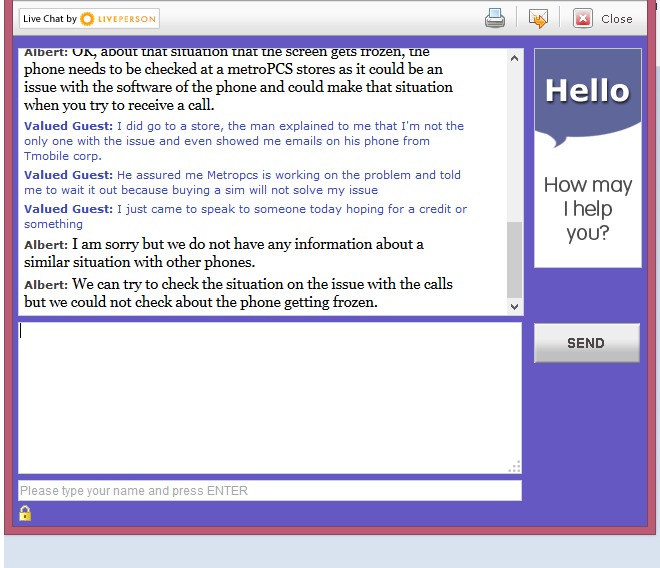The height and width of the screenshot is (568, 660).
Task: Click the yellow padlock security icon
Action: (x=25, y=513)
